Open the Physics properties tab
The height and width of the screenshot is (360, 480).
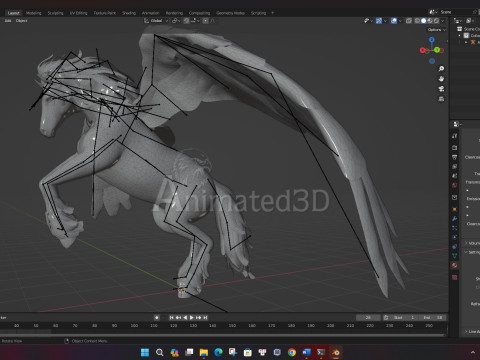click(x=454, y=237)
